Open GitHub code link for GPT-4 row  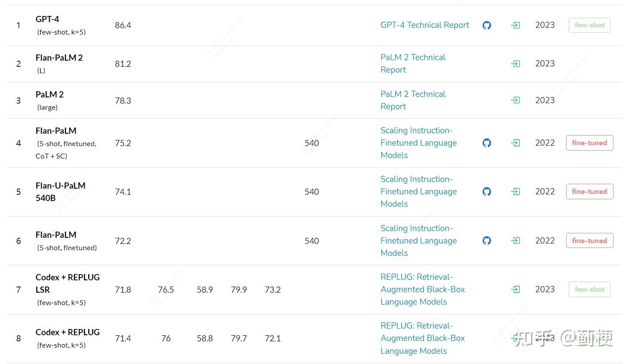(x=487, y=25)
